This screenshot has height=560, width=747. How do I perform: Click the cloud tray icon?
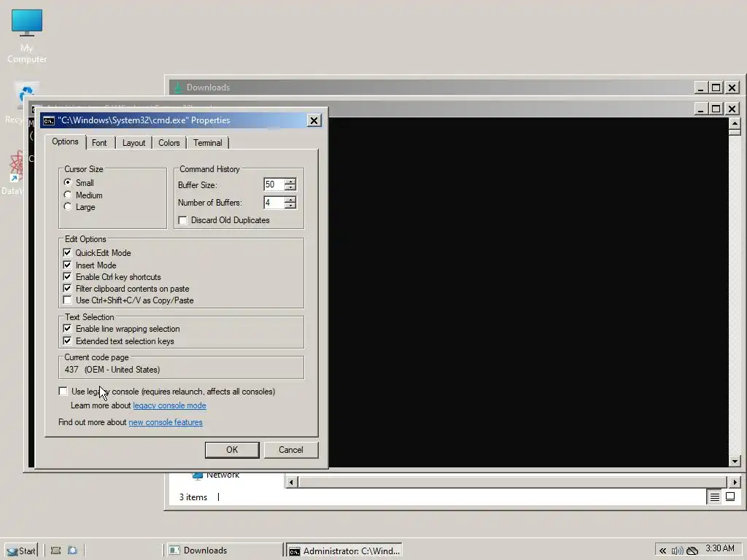coord(692,551)
